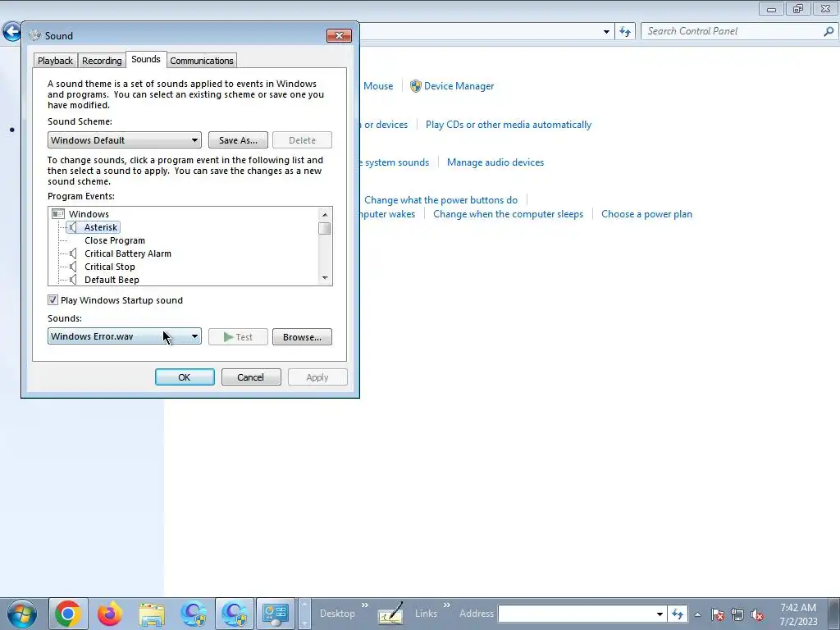Viewport: 840px width, 630px height.
Task: Click the Save As button
Action: pos(238,140)
